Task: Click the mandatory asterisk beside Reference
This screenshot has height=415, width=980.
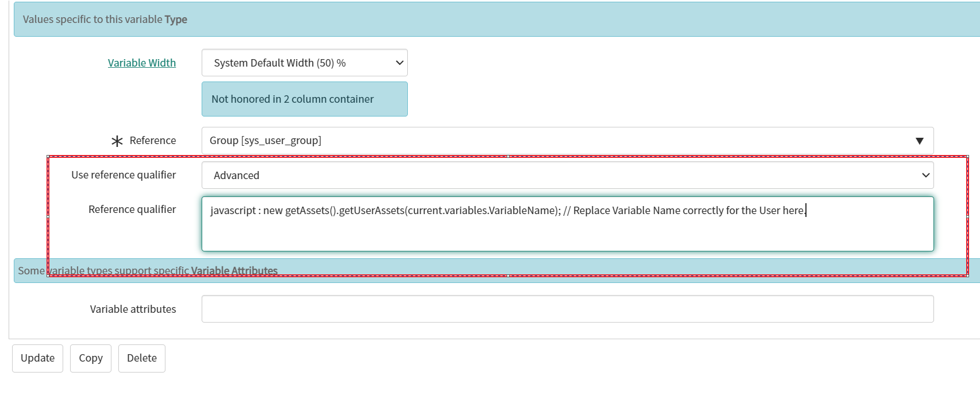Action: [x=117, y=141]
